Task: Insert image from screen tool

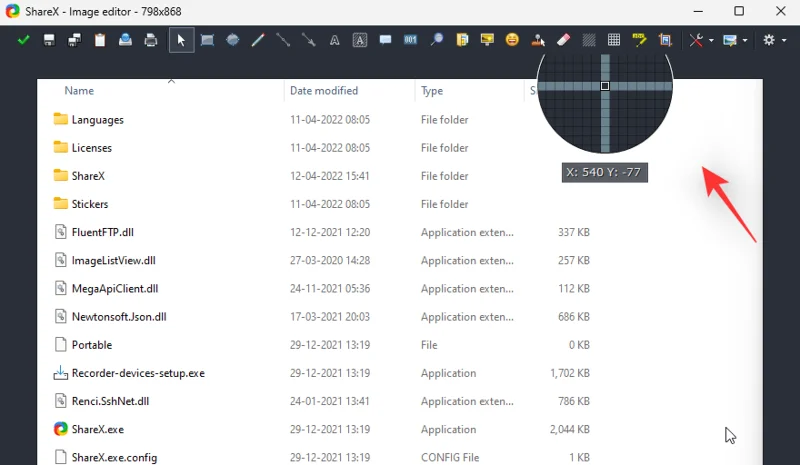Action: point(487,40)
